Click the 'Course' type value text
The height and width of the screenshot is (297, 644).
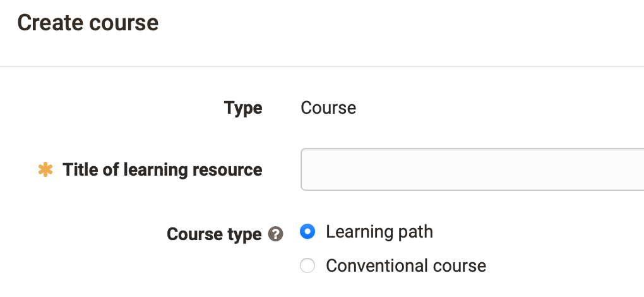[x=328, y=108]
